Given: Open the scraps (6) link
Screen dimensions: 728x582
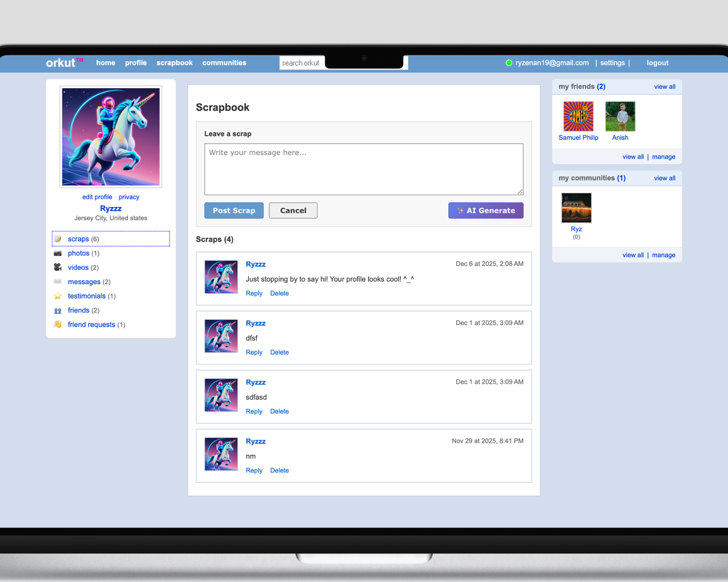Looking at the screenshot, I should (x=83, y=239).
